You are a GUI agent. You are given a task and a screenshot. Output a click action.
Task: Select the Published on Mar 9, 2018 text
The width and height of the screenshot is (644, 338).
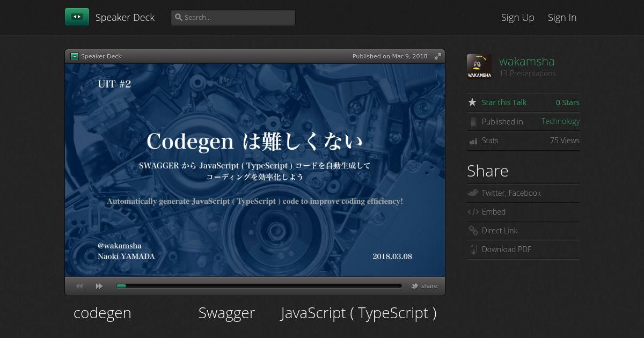(390, 56)
